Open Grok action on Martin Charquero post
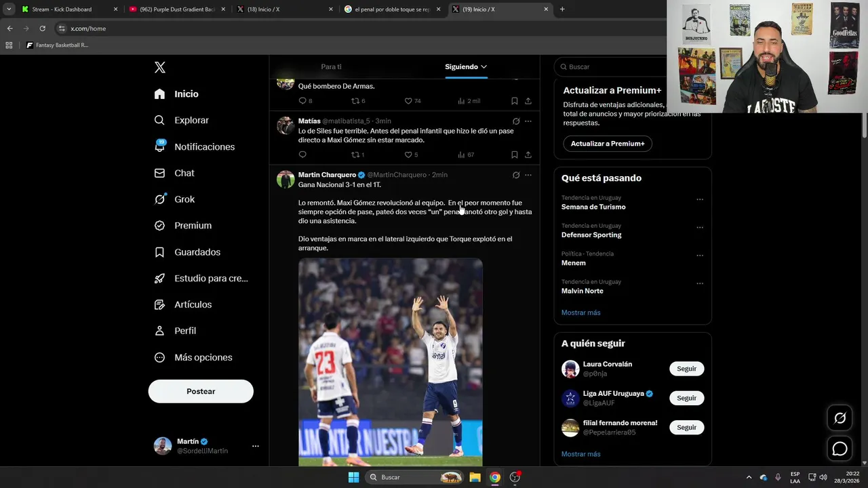 coord(516,175)
